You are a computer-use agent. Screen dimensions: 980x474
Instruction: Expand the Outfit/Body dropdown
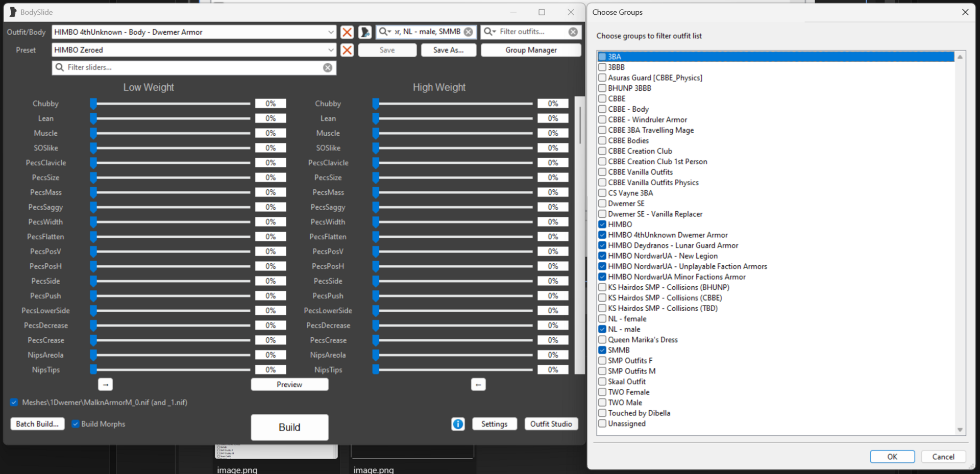click(331, 32)
